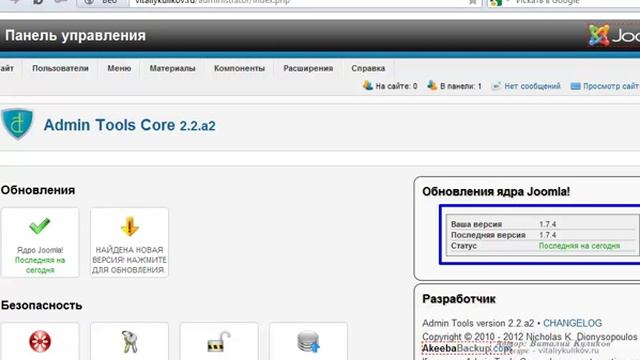Click the В панели: 1 status text
640x360 pixels.
pyautogui.click(x=461, y=86)
